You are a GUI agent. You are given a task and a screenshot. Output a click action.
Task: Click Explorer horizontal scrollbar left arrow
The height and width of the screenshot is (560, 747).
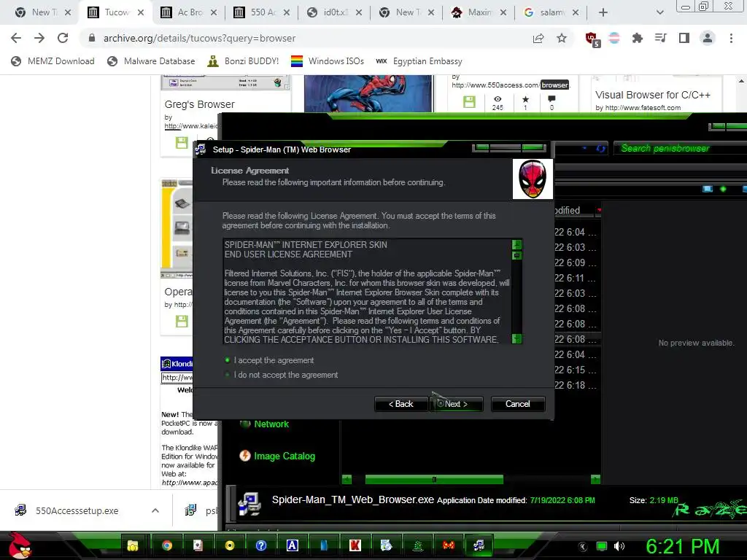(x=347, y=479)
